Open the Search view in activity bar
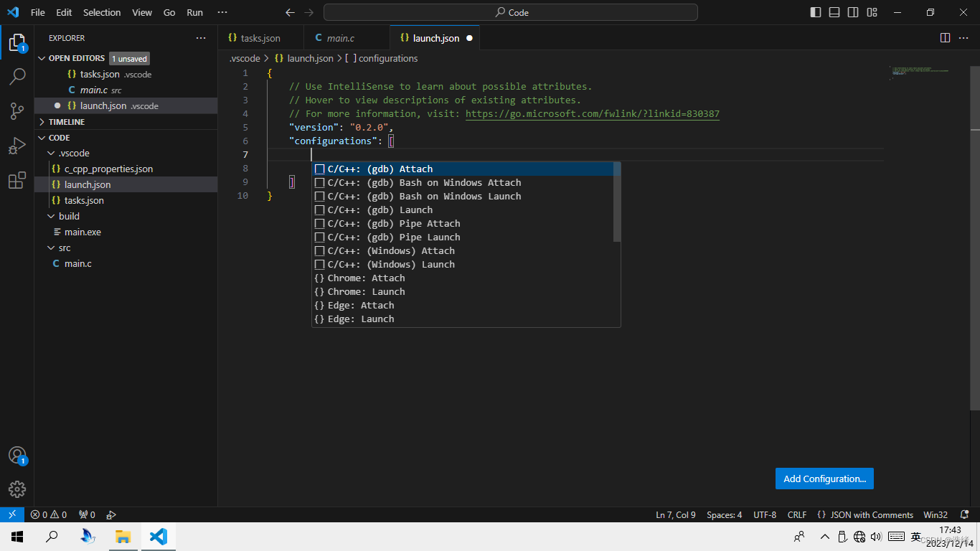This screenshot has height=551, width=980. (17, 76)
